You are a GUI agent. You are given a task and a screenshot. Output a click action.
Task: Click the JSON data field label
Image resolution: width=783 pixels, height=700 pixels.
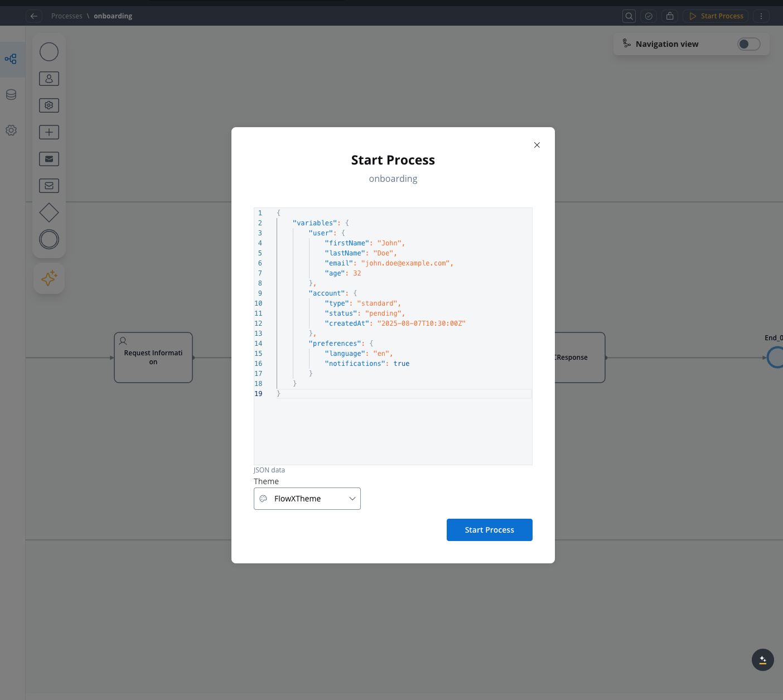269,470
